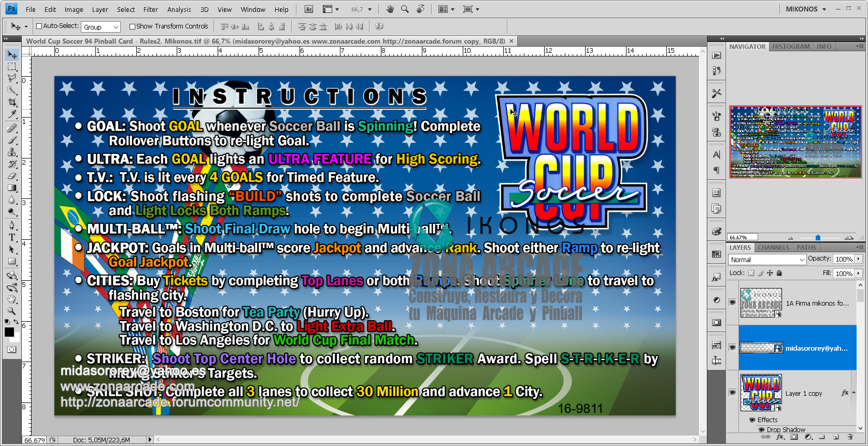Image resolution: width=868 pixels, height=446 pixels.
Task: Toggle lock transparent pixels
Action: [751, 273]
